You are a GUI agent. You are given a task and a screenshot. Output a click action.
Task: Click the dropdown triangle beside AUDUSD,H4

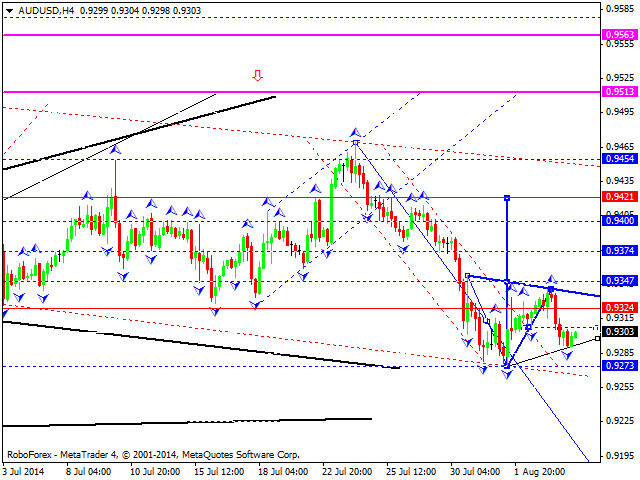click(9, 11)
